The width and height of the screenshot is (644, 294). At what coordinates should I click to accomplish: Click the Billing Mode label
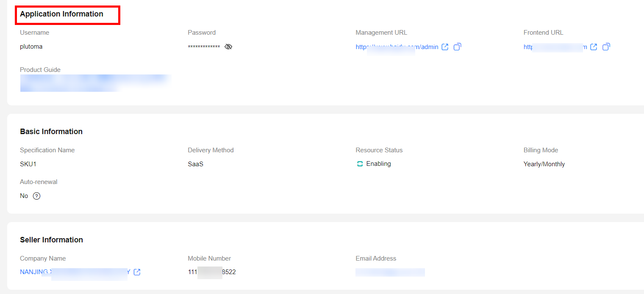click(x=541, y=150)
